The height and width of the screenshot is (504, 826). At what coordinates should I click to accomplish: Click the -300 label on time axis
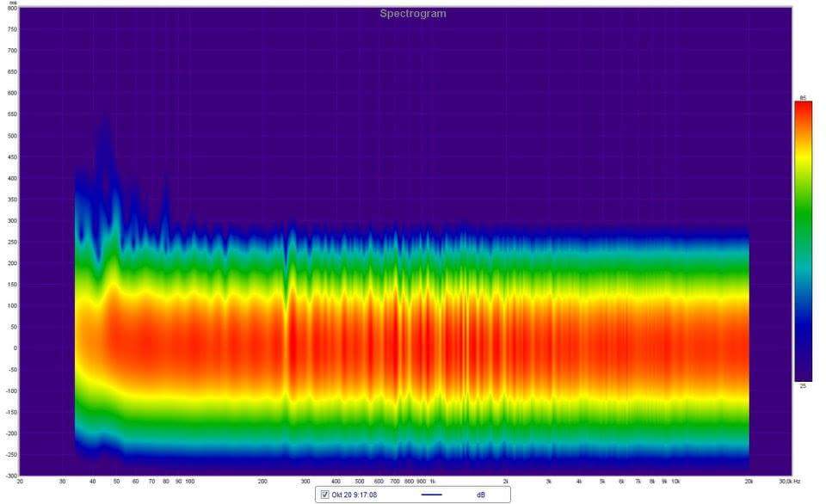click(12, 476)
